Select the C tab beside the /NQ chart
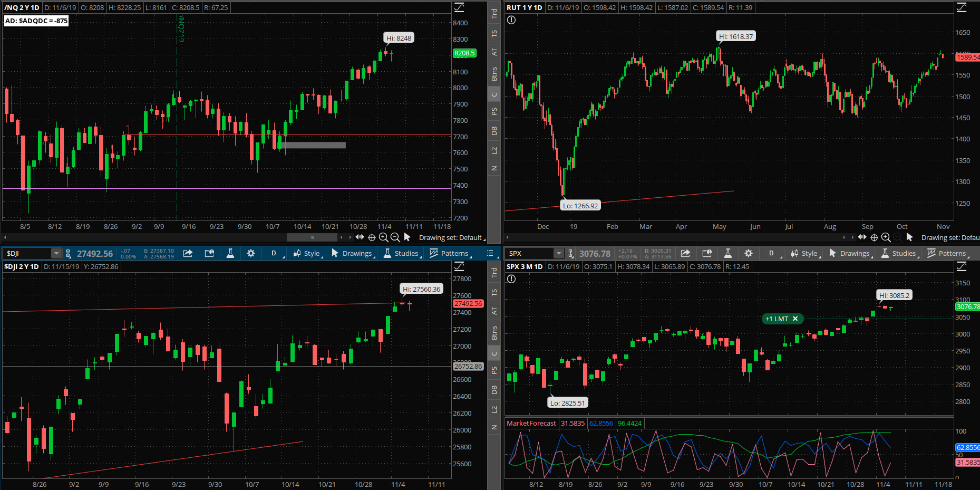Screen dimensions: 980x490 pos(494,95)
